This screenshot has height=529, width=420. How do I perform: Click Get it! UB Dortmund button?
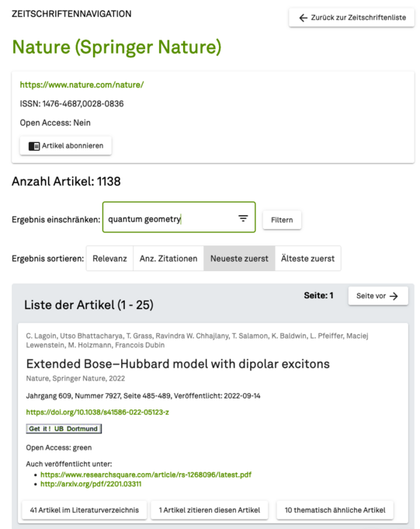click(64, 429)
